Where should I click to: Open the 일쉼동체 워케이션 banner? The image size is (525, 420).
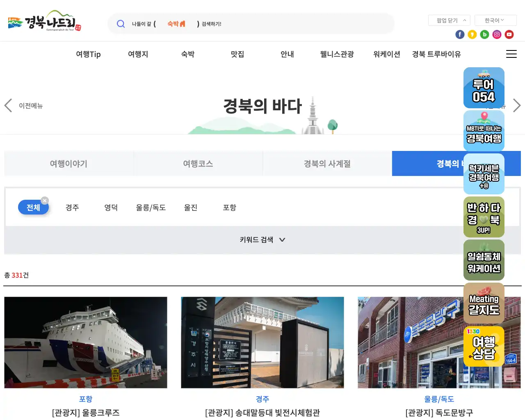484,260
